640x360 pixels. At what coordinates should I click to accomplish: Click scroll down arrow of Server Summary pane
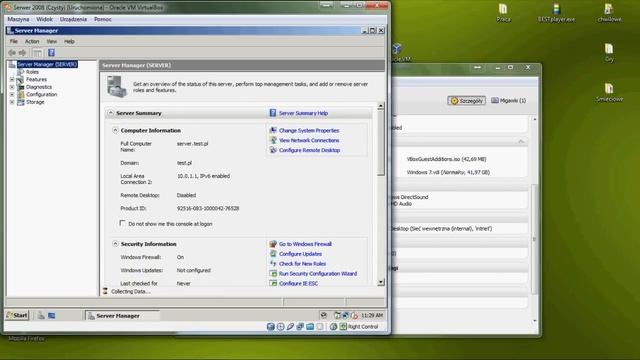pyautogui.click(x=380, y=282)
